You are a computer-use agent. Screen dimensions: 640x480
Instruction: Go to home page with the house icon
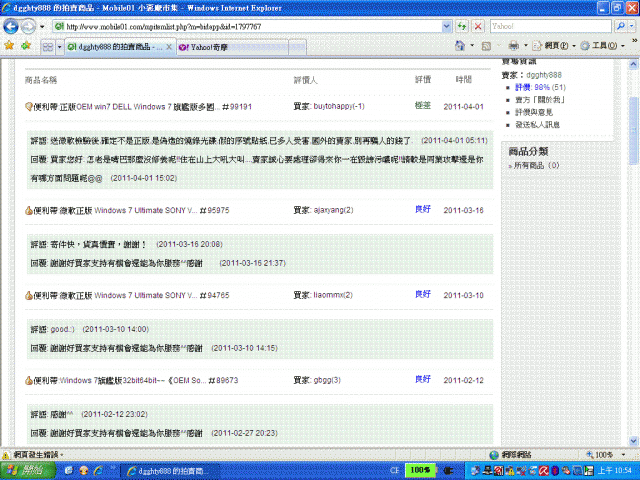tap(460, 45)
